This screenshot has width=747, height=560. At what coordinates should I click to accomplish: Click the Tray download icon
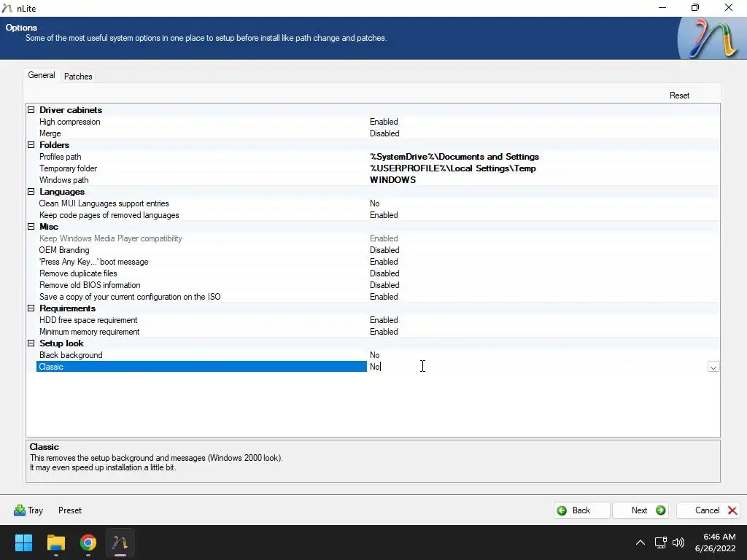point(20,510)
